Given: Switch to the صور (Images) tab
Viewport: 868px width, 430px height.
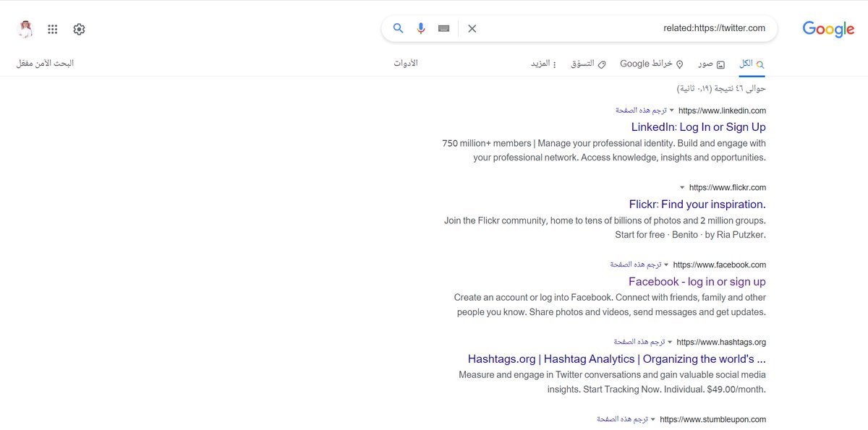Looking at the screenshot, I should click(710, 64).
